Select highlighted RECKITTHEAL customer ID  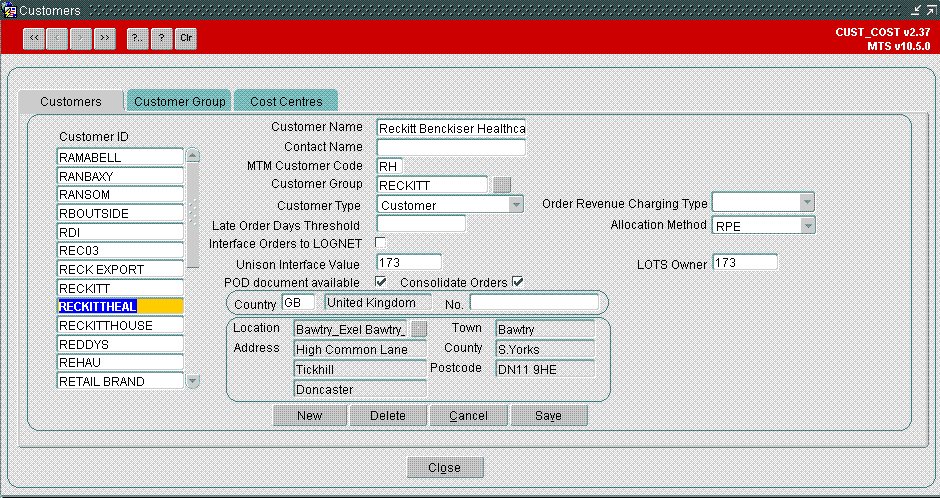pyautogui.click(x=120, y=306)
